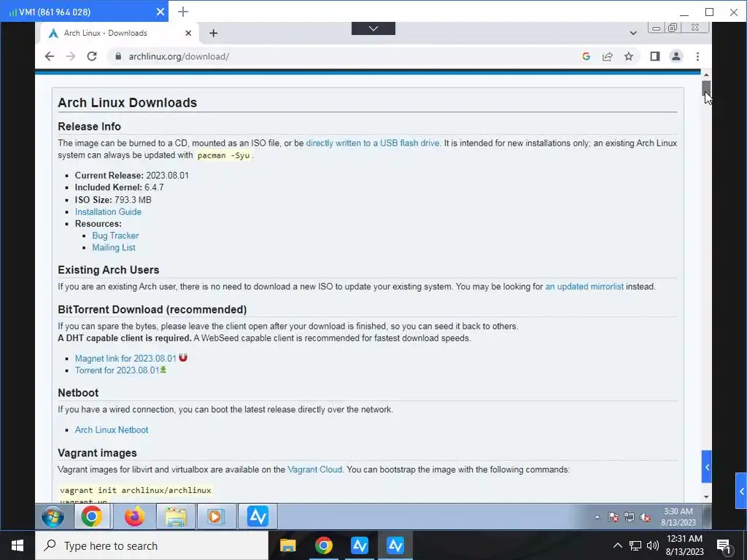Open the media player in remote taskbar
Screen dimensions: 747x560
tap(215, 516)
